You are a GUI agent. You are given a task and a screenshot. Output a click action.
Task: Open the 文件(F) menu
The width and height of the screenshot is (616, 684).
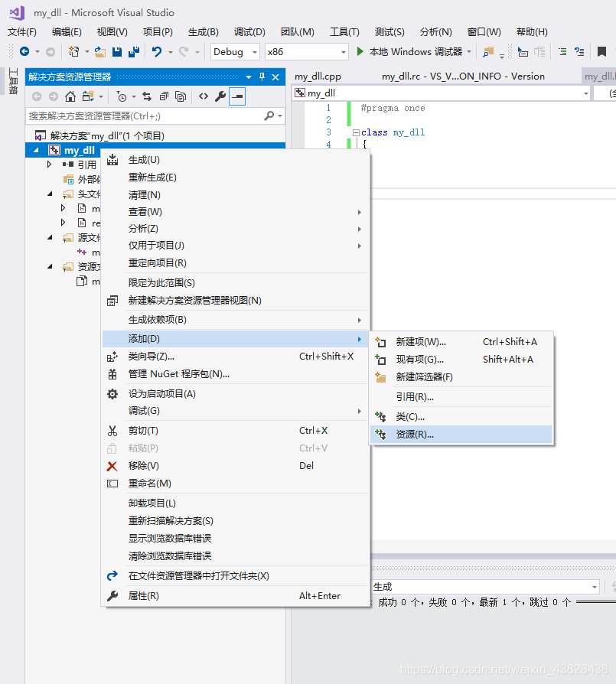coord(22,32)
